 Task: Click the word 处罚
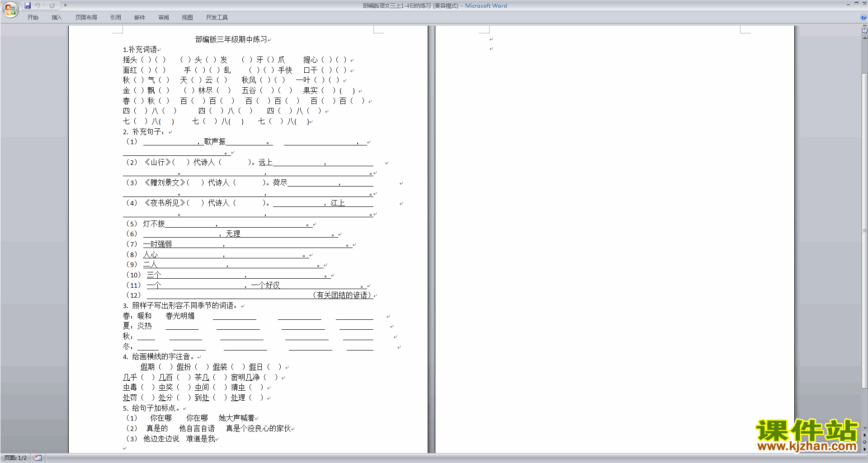130,398
